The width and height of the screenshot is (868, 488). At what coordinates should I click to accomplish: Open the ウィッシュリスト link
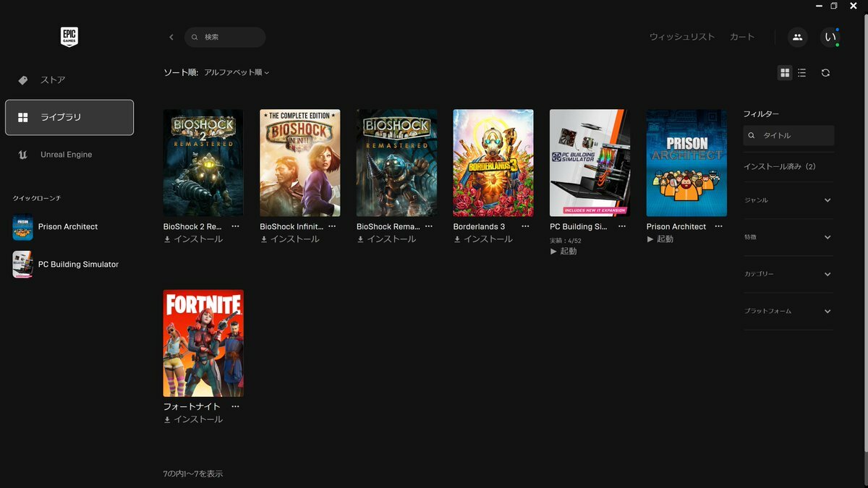(681, 37)
